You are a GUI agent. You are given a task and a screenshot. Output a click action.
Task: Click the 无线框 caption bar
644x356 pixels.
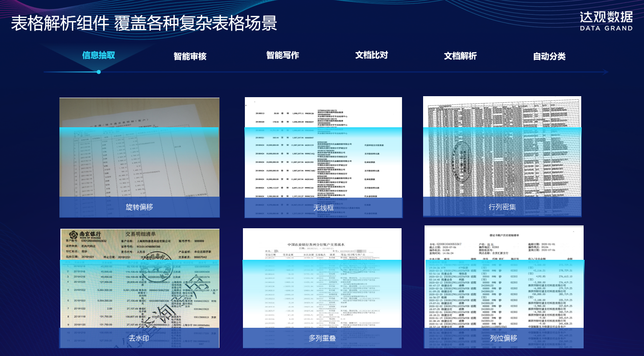(323, 208)
